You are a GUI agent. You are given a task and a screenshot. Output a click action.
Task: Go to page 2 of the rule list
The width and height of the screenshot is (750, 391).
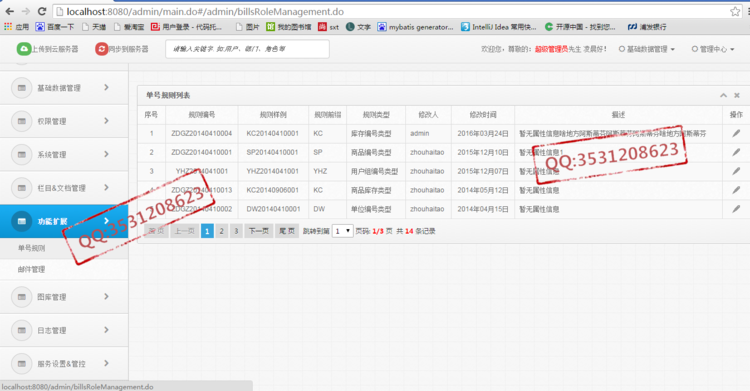221,231
